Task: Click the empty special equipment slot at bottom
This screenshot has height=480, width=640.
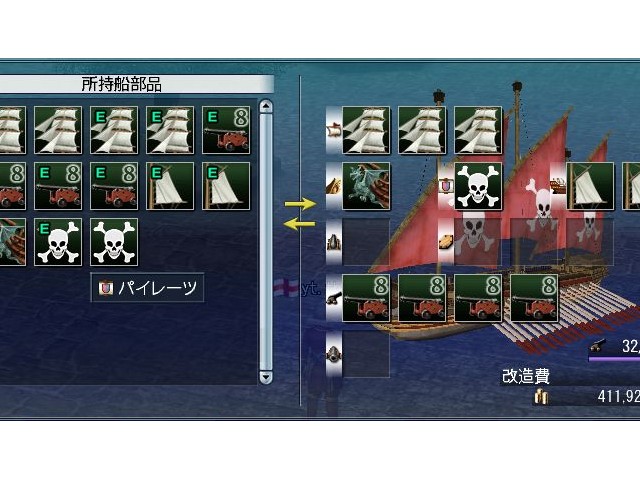Action: tap(366, 354)
